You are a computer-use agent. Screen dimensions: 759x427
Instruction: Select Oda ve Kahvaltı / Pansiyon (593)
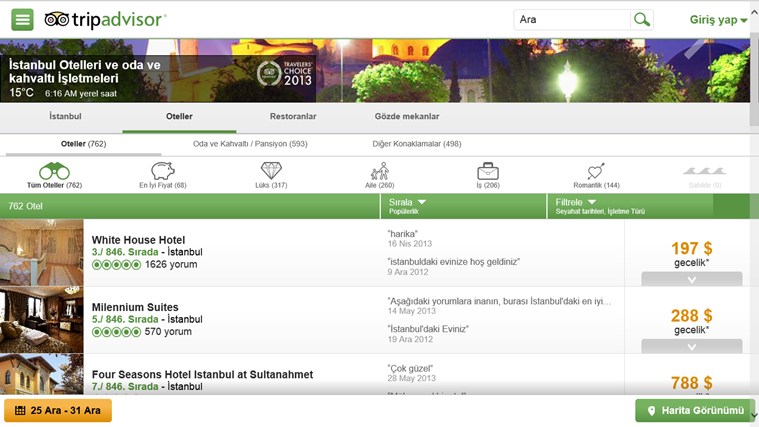click(250, 144)
